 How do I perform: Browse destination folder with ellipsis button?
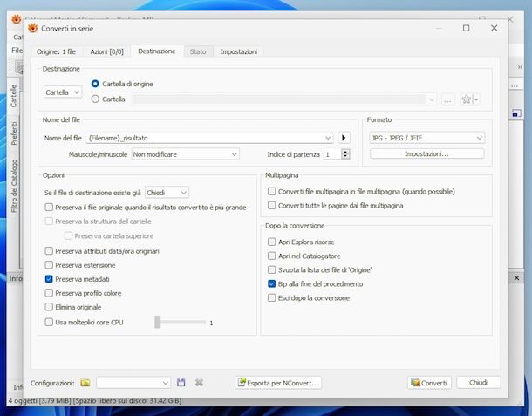tap(447, 99)
